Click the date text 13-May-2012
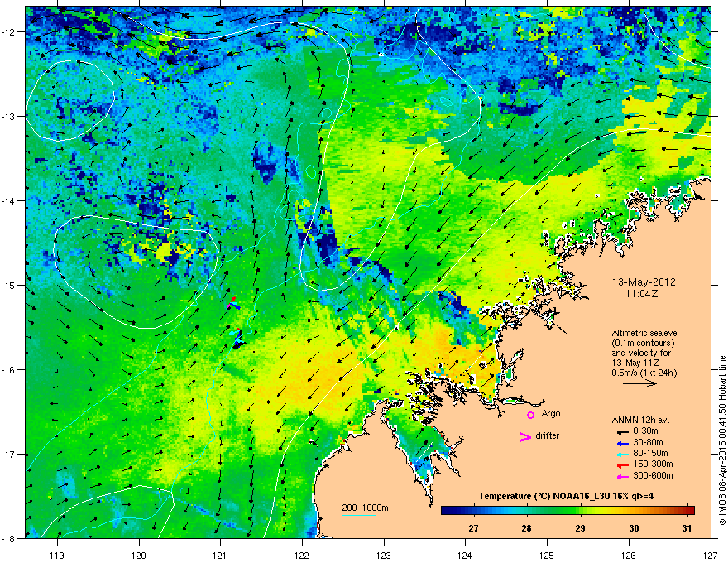 (x=644, y=282)
